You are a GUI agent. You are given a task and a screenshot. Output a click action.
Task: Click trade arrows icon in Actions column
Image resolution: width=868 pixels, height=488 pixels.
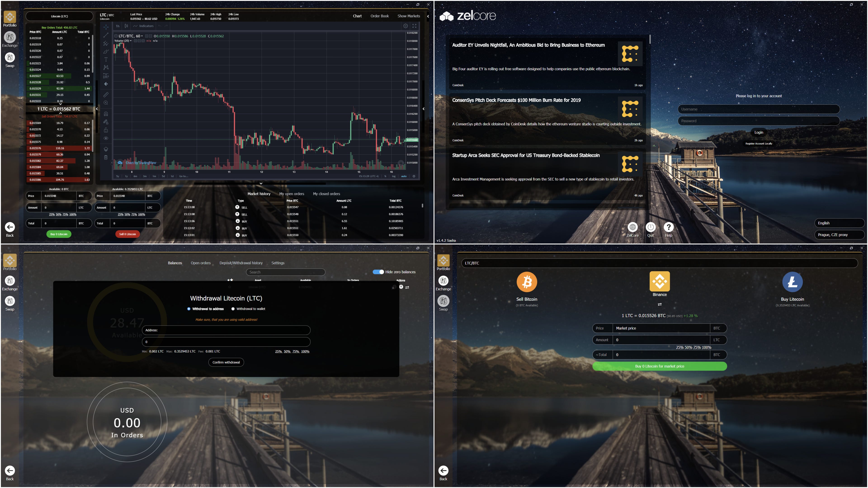coord(407,287)
